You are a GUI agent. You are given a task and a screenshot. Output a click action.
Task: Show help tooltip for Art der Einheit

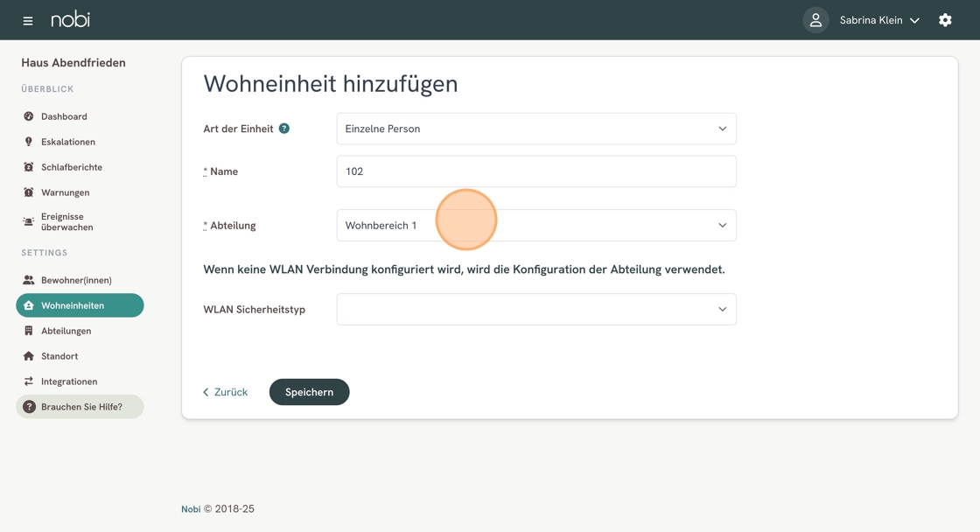[283, 129]
